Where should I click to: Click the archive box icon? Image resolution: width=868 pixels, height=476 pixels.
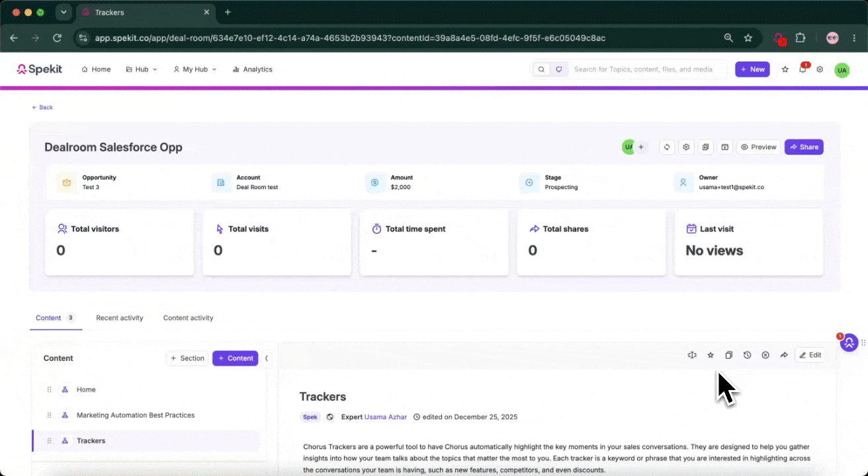point(725,147)
